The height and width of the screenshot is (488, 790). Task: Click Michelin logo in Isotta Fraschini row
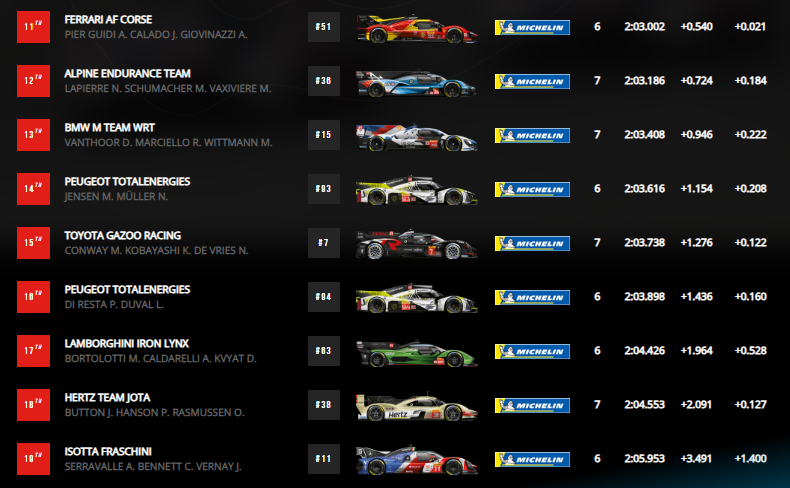coord(532,459)
